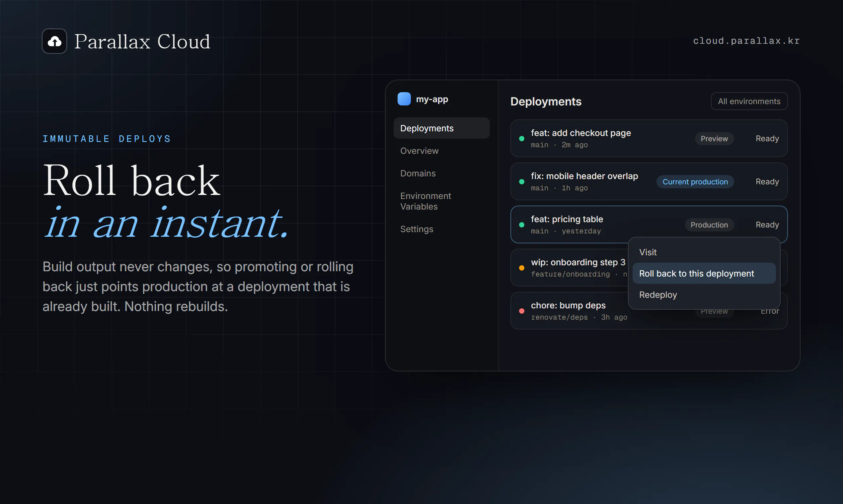Open Settings in the sidebar
This screenshot has height=504, width=843.
(x=441, y=229)
